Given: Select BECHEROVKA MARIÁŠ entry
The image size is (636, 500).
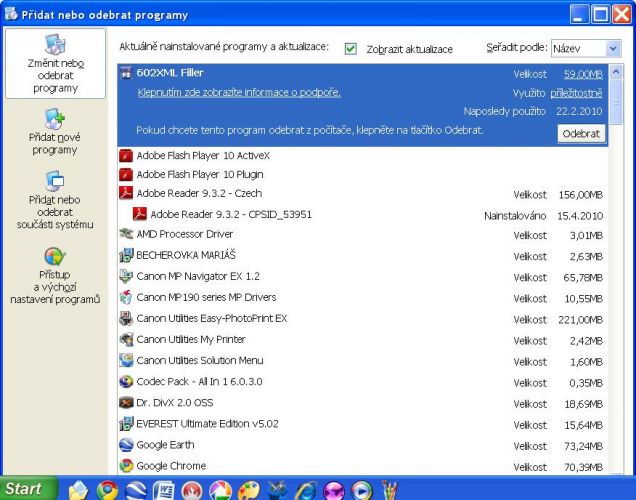Looking at the screenshot, I should click(x=363, y=255).
